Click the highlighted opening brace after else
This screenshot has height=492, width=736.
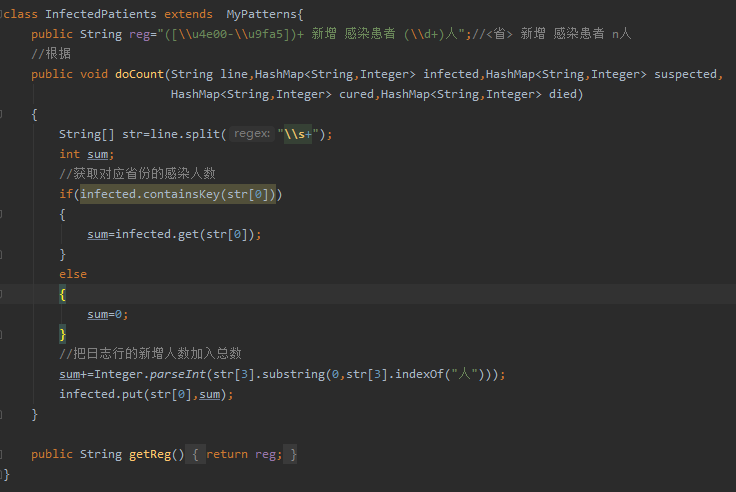pos(63,294)
